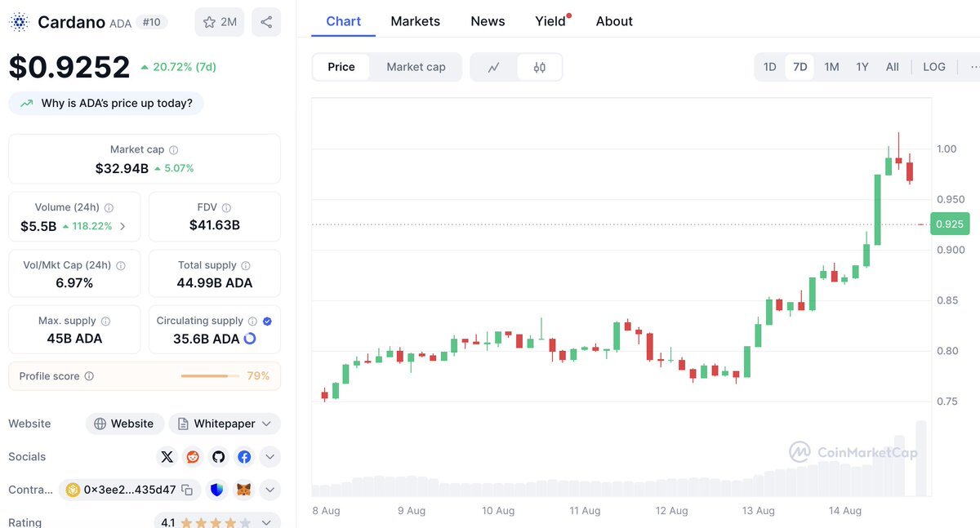The image size is (980, 528).
Task: Click the 13 Aug date label
Action: pos(758,511)
